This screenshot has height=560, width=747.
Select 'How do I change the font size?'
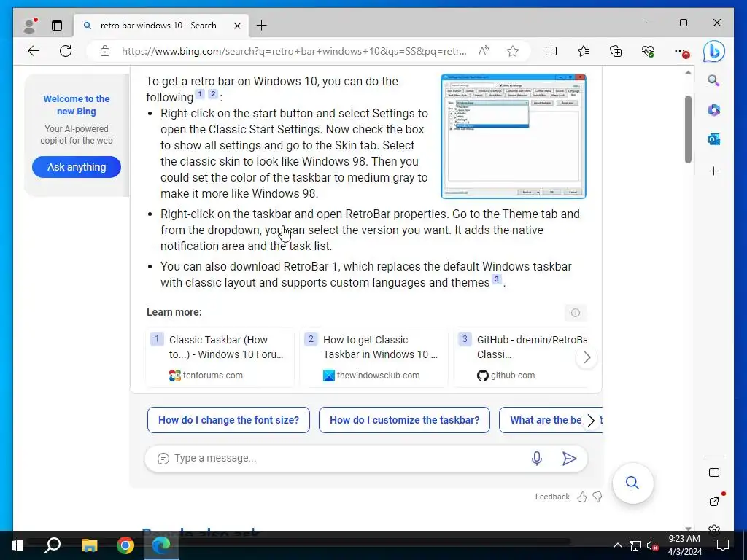[228, 420]
